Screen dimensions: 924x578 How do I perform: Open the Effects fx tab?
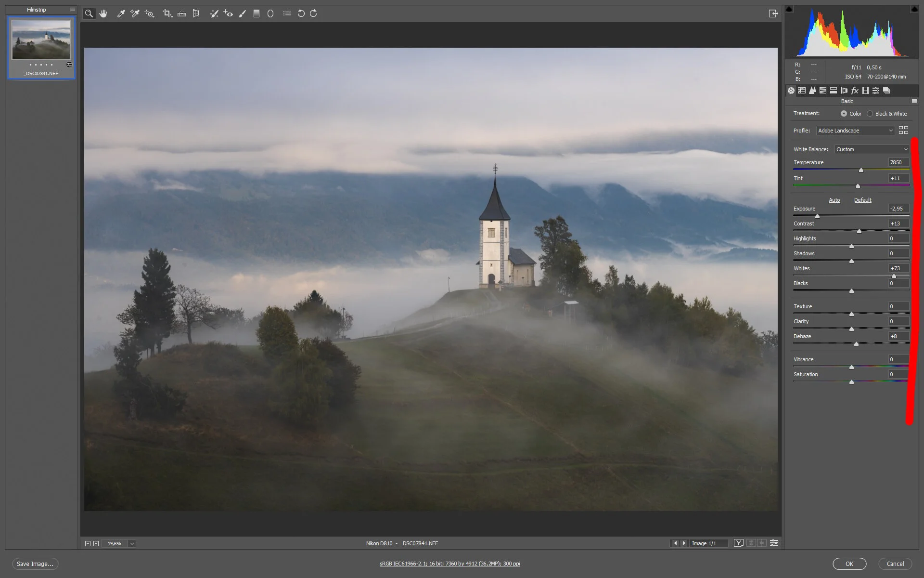coord(855,91)
